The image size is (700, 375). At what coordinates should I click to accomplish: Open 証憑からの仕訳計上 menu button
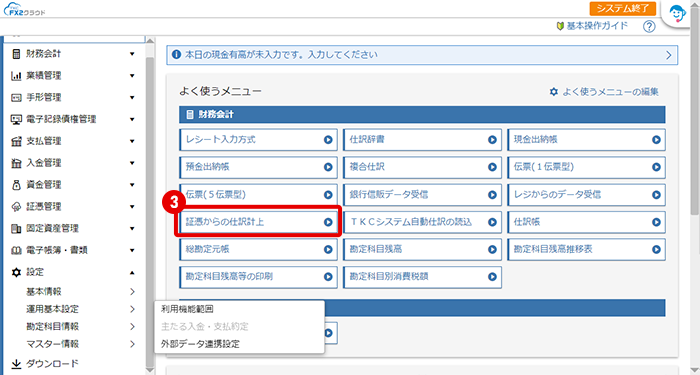pos(258,222)
